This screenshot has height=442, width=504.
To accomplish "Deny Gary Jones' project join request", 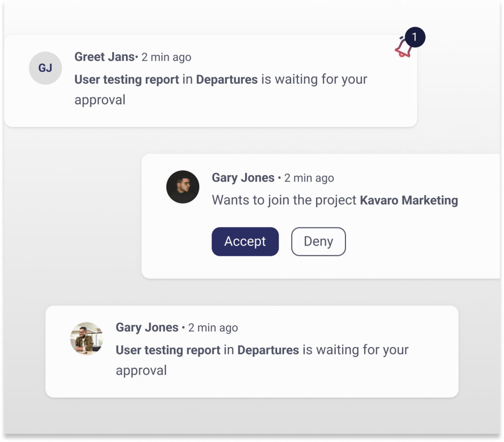I will [x=318, y=241].
